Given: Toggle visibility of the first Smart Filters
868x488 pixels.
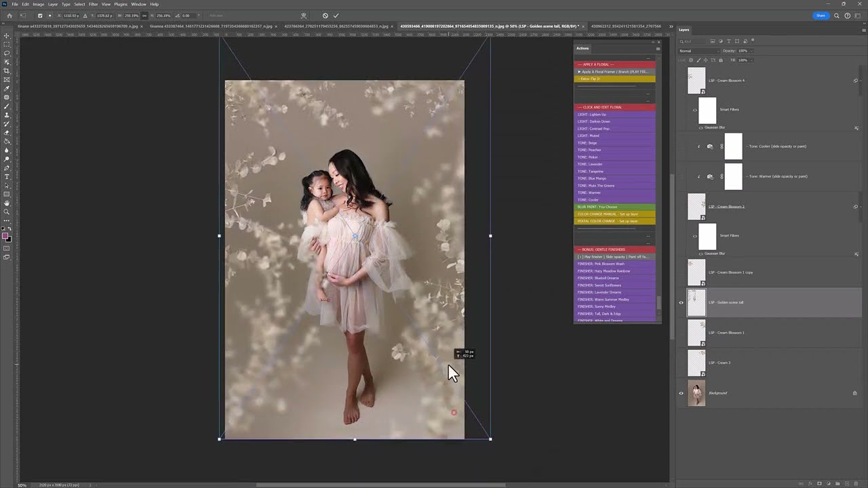Looking at the screenshot, I should pos(694,110).
